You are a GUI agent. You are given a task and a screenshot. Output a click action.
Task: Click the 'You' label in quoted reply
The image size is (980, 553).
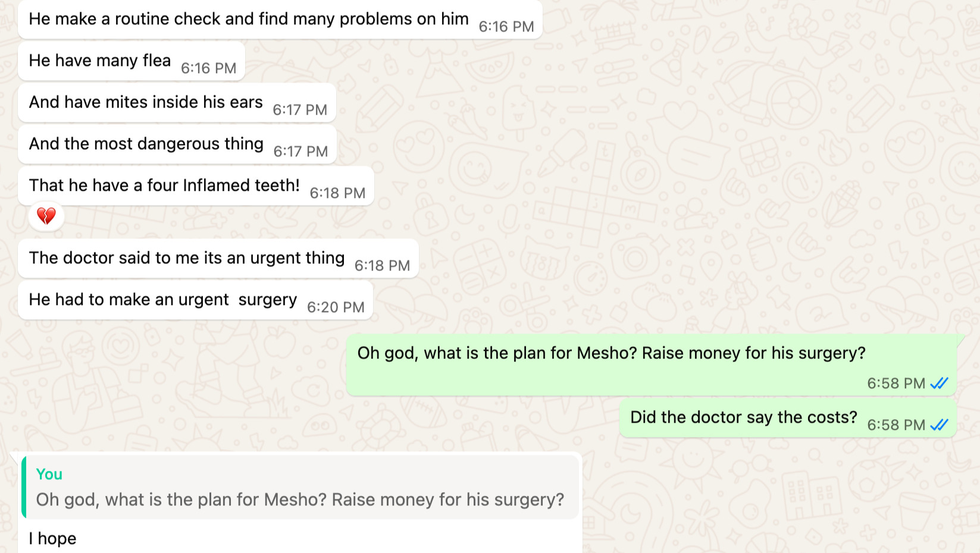[49, 475]
